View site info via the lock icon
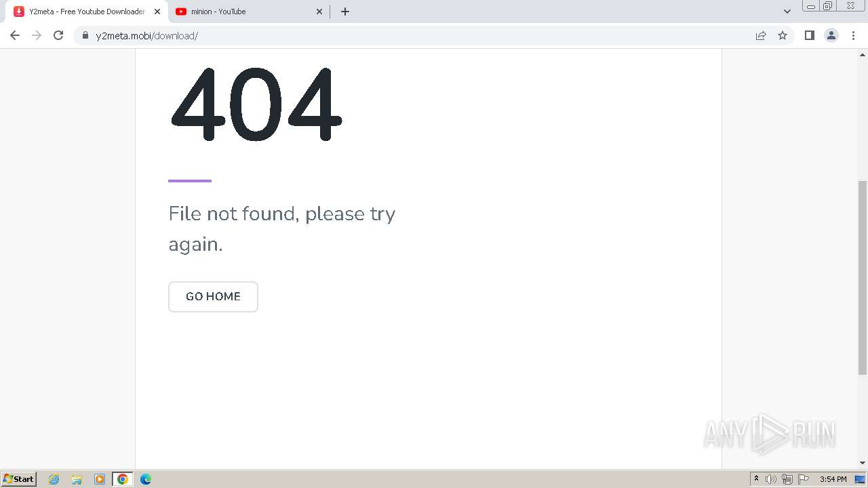The height and width of the screenshot is (488, 868). tap(85, 35)
